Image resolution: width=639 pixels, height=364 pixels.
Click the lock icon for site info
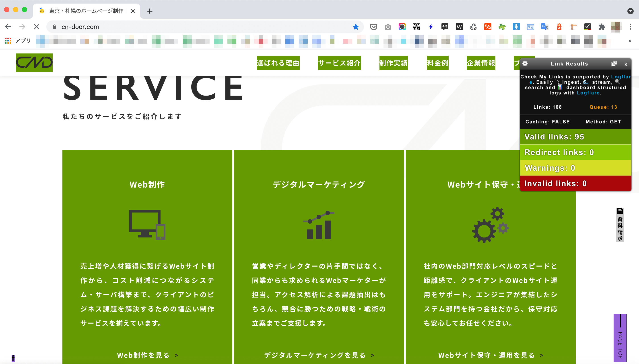pos(54,27)
